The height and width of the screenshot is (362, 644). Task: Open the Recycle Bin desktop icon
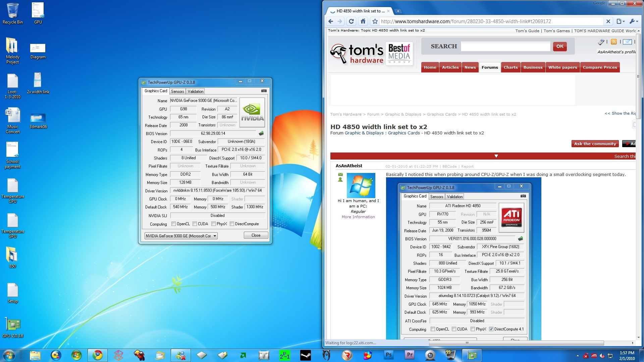(x=13, y=13)
